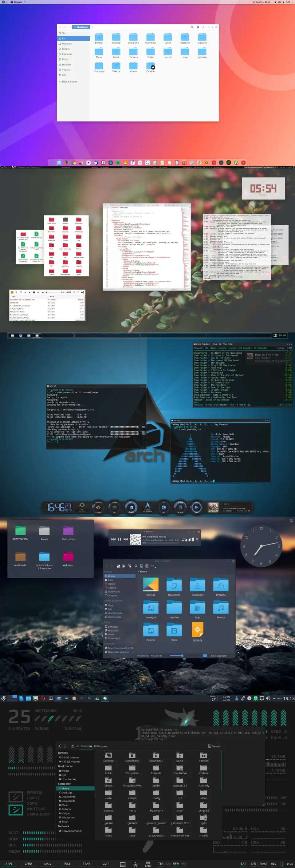Viewport: 295px width, 868px height.
Task: Select File System in vorron's sidebar
Action: (67, 817)
